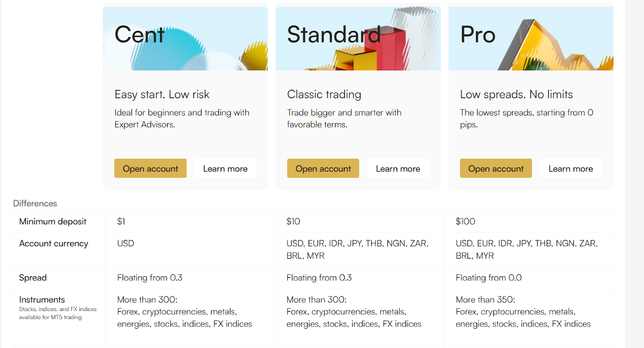This screenshot has width=644, height=348.
Task: Learn more about the Pro account
Action: pos(571,168)
